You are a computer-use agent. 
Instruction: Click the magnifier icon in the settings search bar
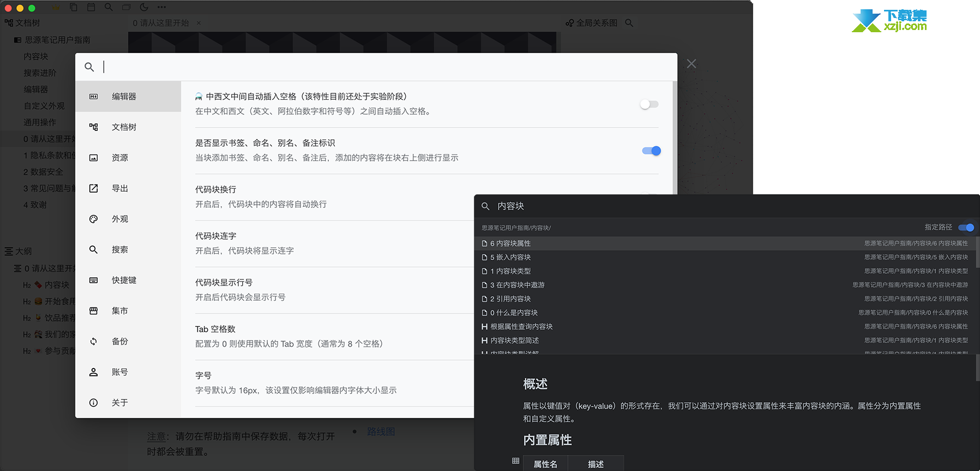pos(89,67)
